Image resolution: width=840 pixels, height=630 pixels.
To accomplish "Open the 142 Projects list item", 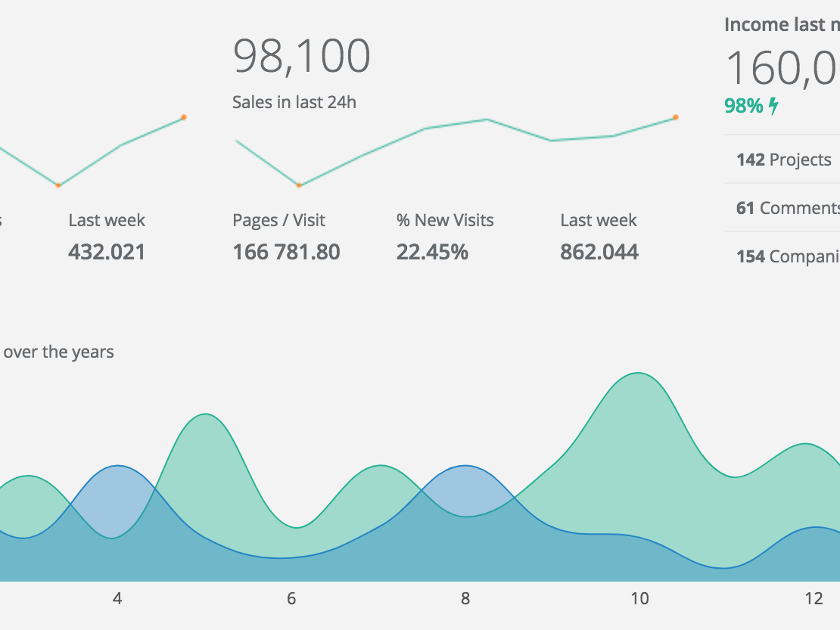I will 782,159.
